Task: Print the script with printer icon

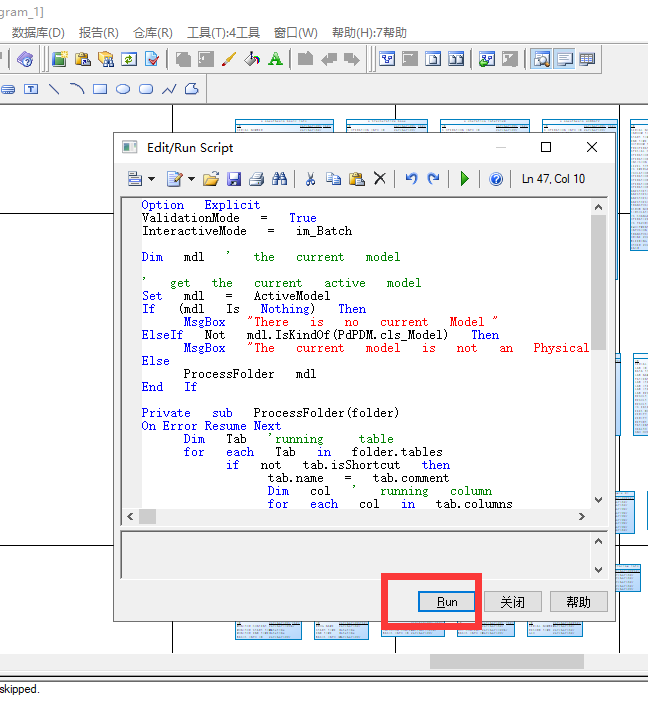Action: (256, 179)
